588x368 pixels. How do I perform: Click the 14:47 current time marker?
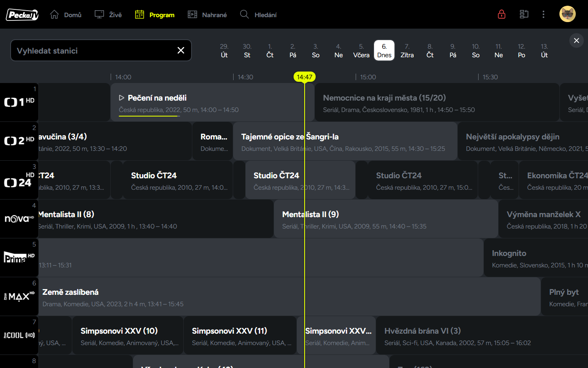click(x=305, y=77)
